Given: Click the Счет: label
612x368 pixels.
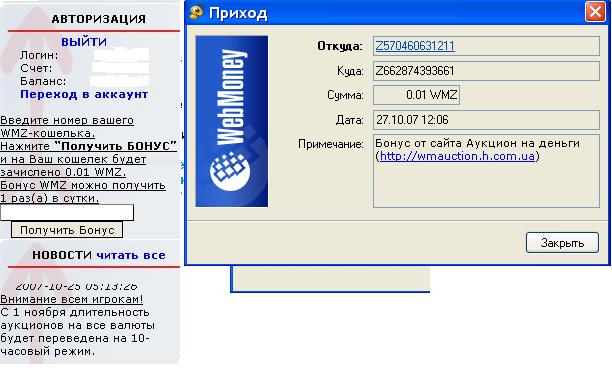Looking at the screenshot, I should [x=36, y=68].
